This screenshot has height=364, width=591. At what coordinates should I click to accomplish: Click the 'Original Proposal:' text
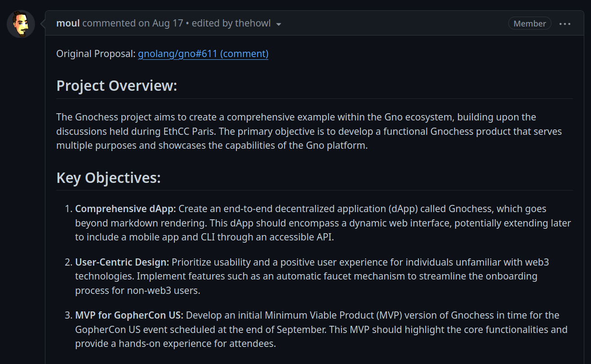tap(96, 54)
